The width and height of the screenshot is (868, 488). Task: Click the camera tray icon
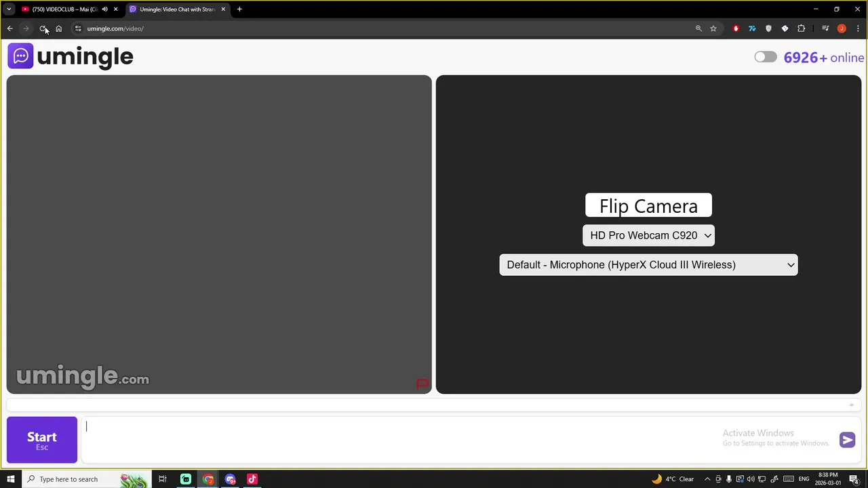(x=718, y=479)
